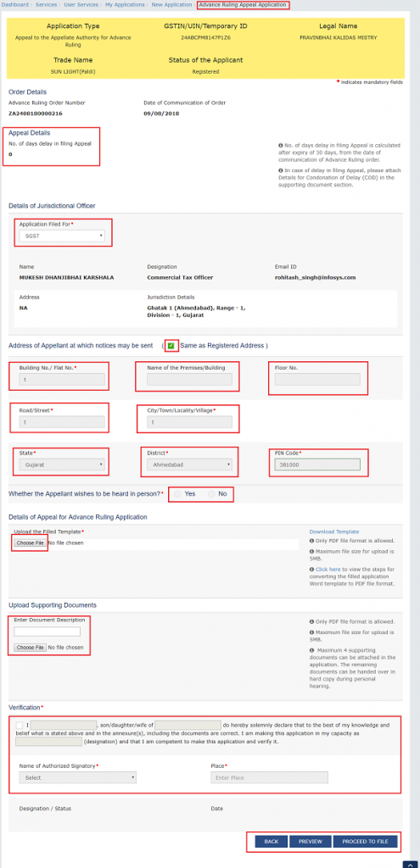Click GSTIN 24ABCPM8147P1Z6 text
The width and height of the screenshot is (420, 868).
205,37
